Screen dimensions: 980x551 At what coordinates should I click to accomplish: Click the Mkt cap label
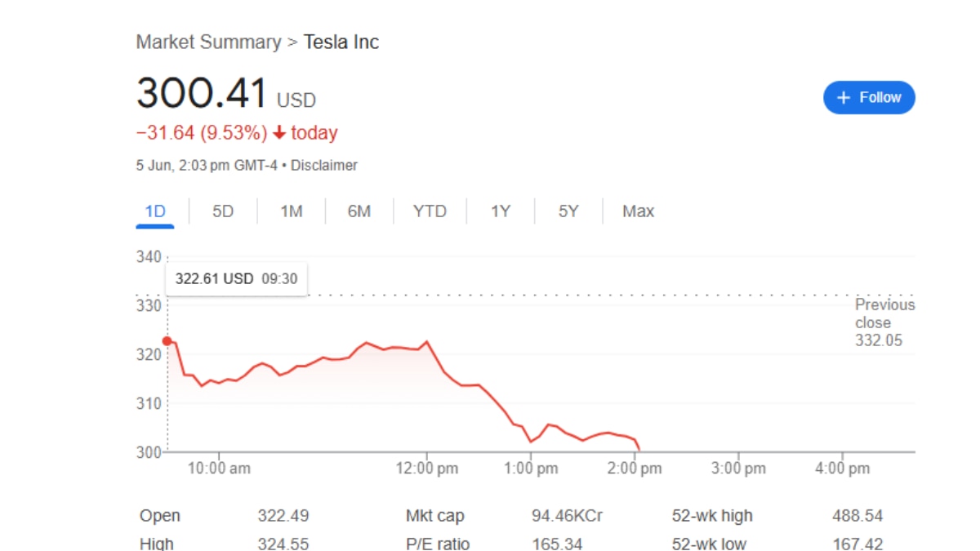click(x=435, y=516)
